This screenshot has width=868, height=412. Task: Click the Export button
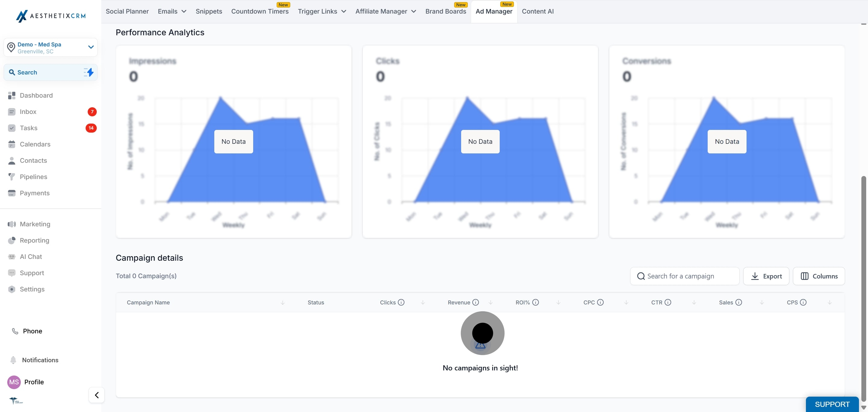(766, 276)
